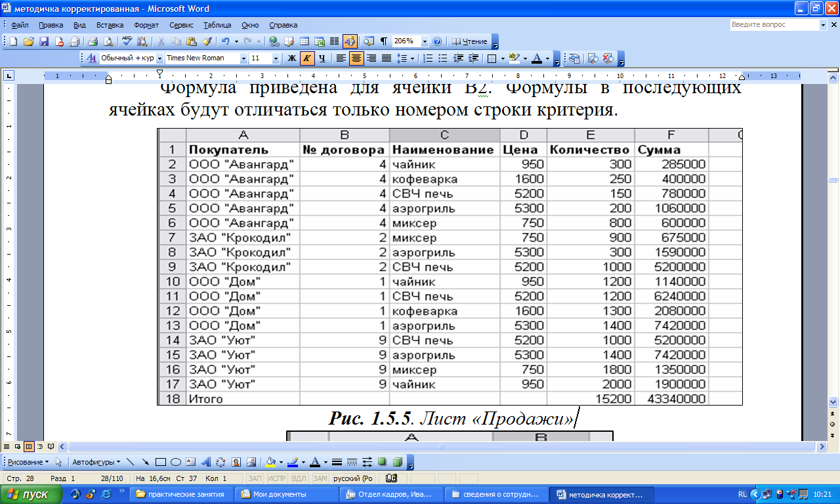This screenshot has height=504, width=840.
Task: Switch to Мои документы taskbar window
Action: [x=288, y=494]
